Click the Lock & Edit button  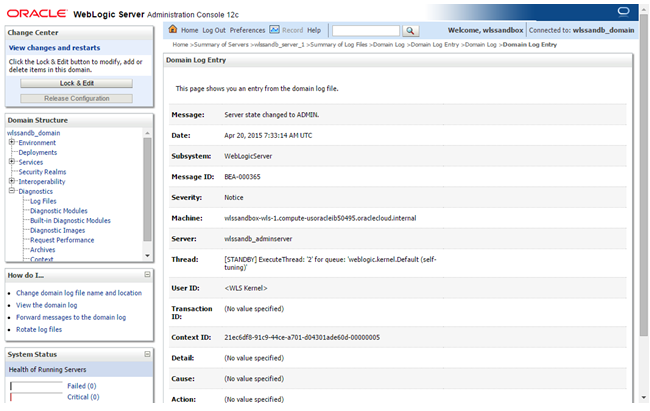point(77,83)
